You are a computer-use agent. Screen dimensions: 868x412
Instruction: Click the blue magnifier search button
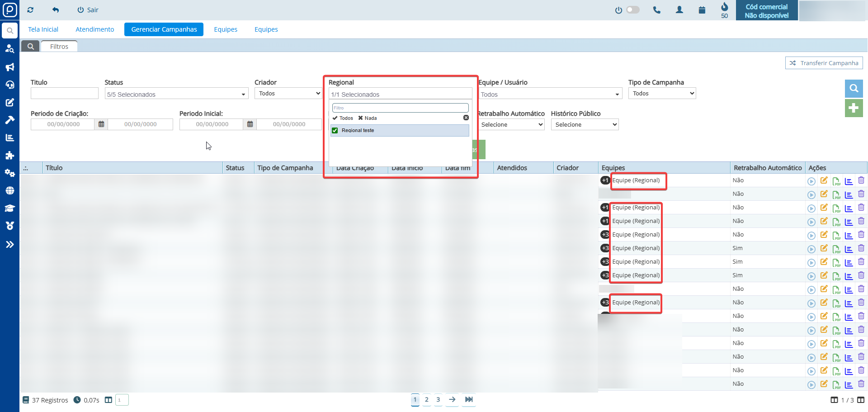(x=854, y=88)
